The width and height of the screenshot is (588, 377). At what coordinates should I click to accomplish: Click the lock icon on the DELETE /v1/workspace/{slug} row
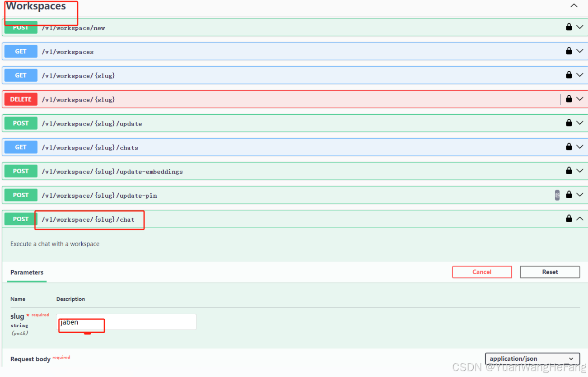pyautogui.click(x=569, y=99)
